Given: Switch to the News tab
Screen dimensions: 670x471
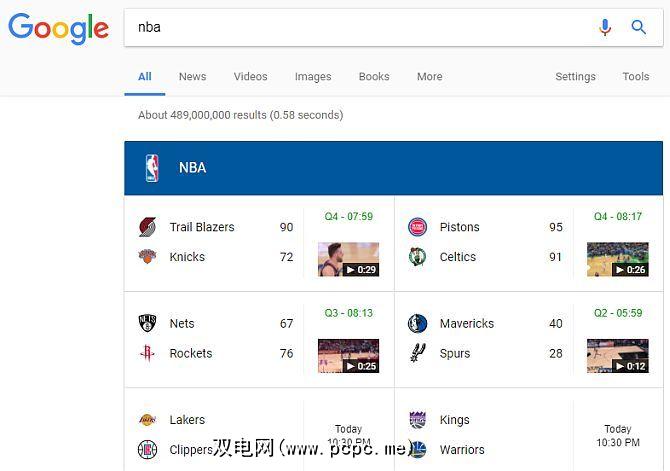Looking at the screenshot, I should 192,77.
